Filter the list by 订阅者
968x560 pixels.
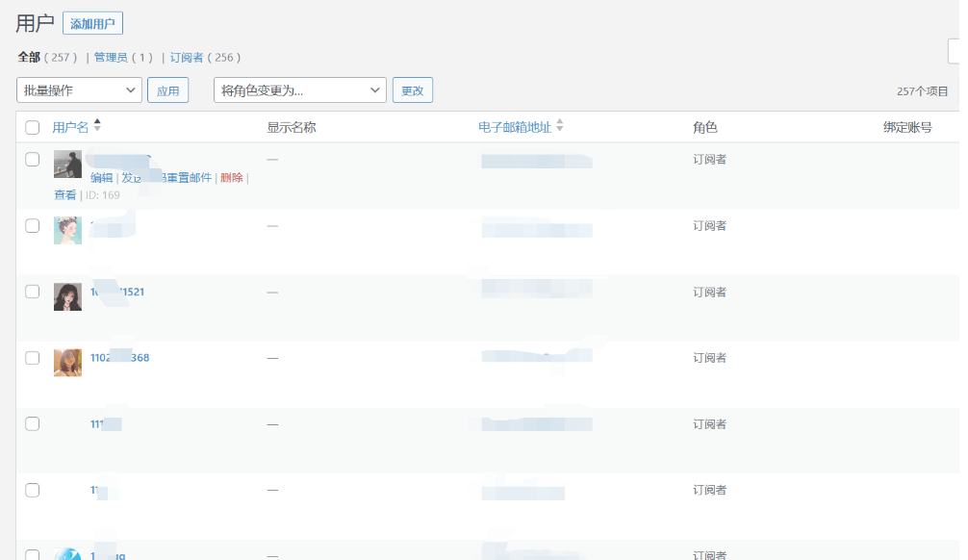(187, 58)
